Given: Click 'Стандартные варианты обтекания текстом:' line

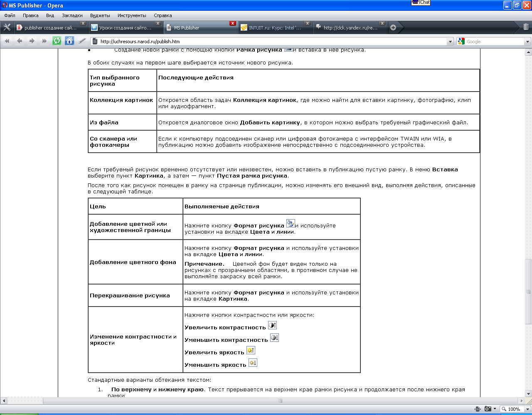Looking at the screenshot, I should click(x=149, y=380).
